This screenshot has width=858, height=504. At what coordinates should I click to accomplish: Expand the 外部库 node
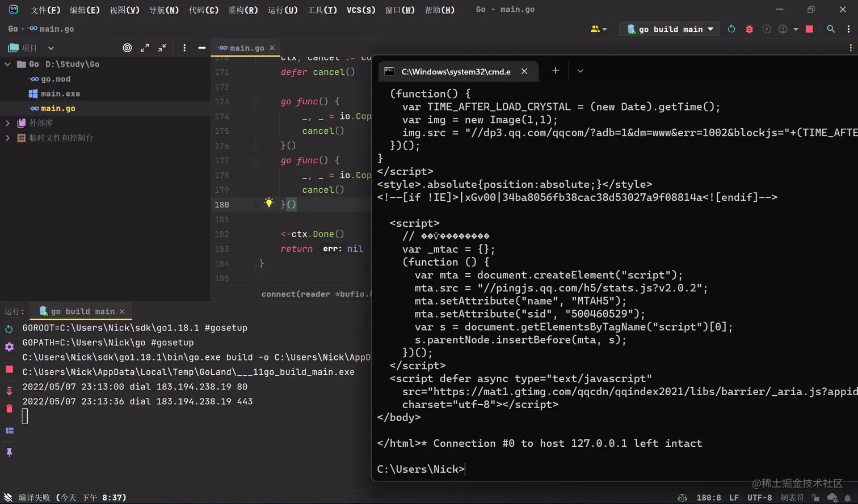[7, 123]
